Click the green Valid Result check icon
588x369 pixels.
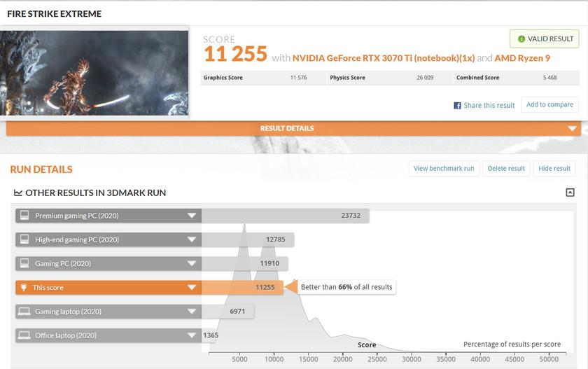521,39
